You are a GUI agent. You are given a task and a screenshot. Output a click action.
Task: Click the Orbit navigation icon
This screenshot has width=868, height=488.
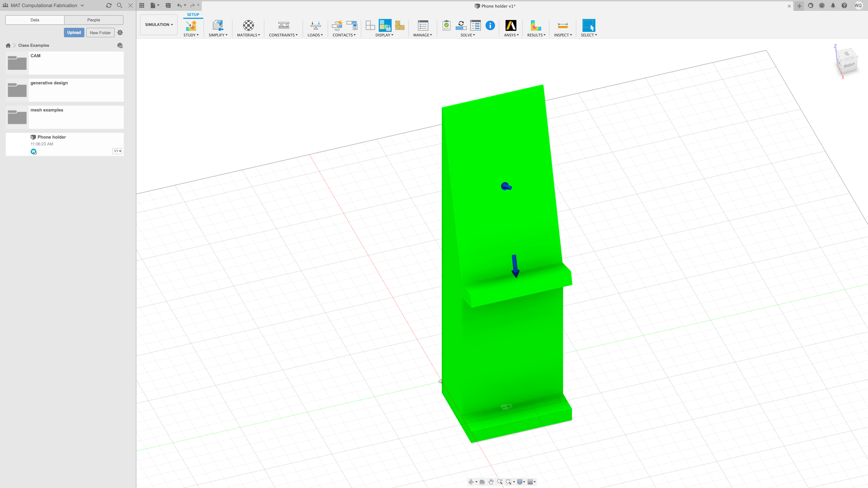[x=471, y=482]
